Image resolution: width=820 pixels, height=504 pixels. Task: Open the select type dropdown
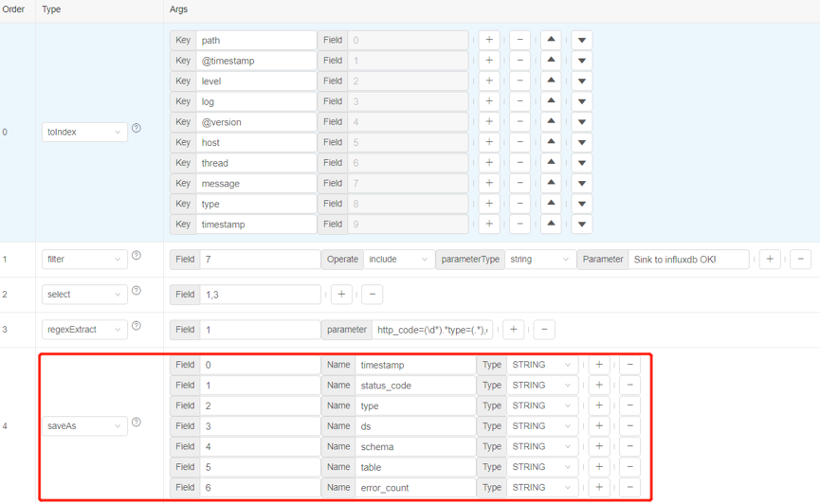click(x=84, y=295)
